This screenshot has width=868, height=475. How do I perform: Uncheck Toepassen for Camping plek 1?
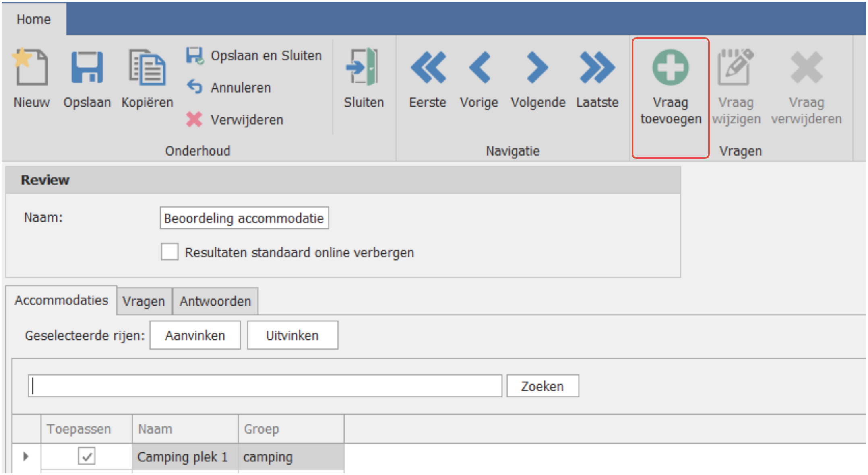point(87,456)
